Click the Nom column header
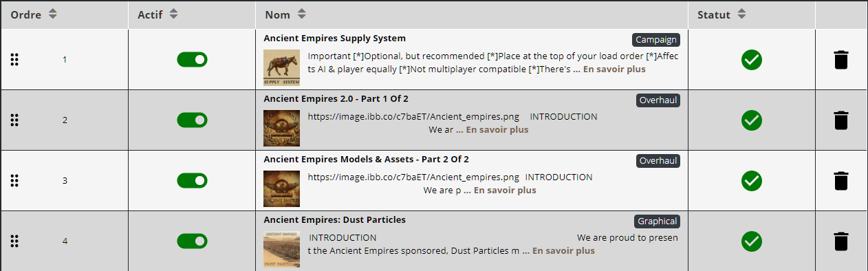868x271 pixels. [277, 14]
